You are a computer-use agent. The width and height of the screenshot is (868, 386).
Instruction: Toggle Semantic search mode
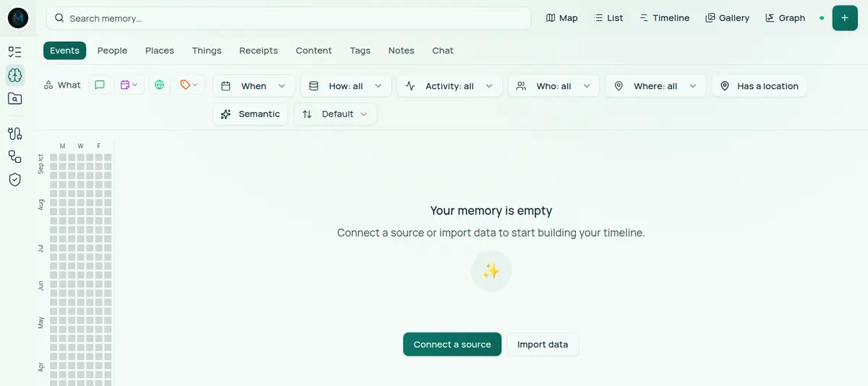pyautogui.click(x=250, y=114)
